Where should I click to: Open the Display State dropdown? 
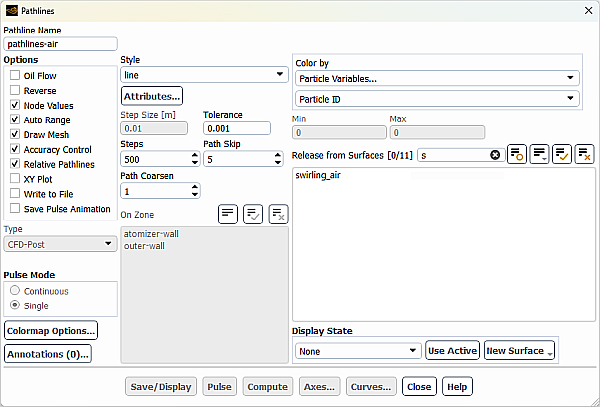tap(357, 351)
